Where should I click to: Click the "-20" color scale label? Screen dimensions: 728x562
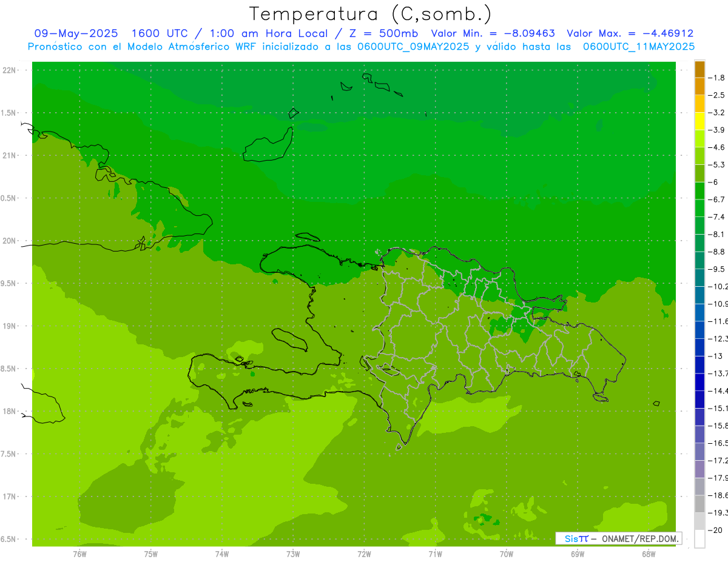(x=715, y=530)
